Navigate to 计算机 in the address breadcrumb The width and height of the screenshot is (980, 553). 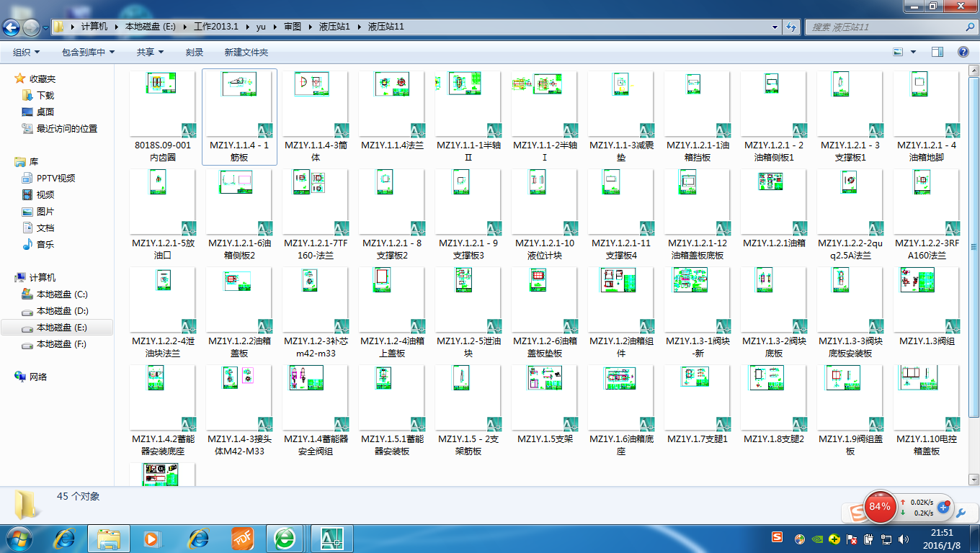coord(94,27)
